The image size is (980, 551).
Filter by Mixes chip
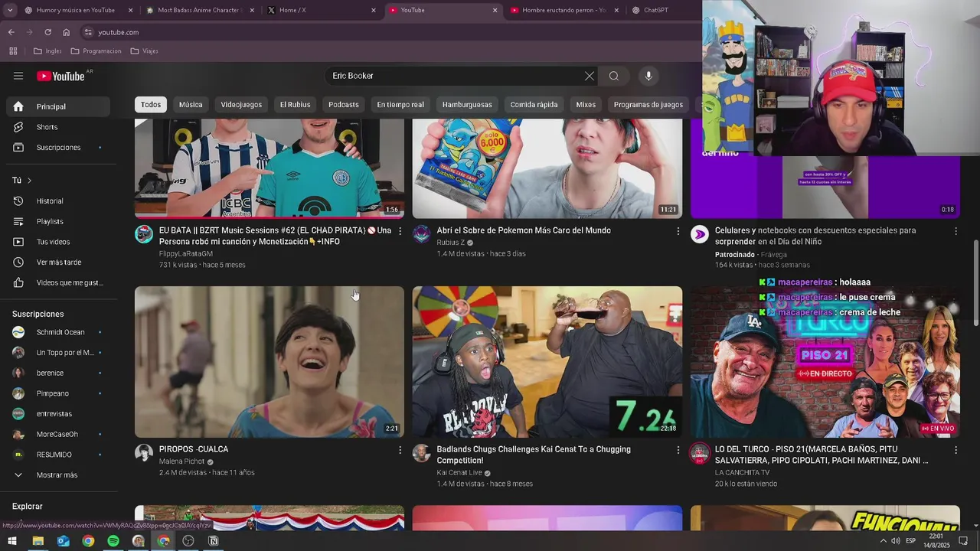[586, 105]
